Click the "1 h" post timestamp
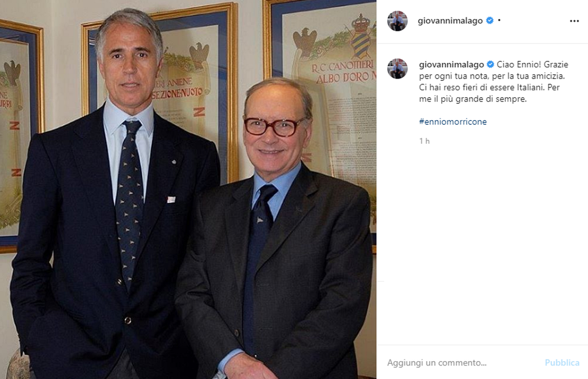This screenshot has height=379, width=588. 424,141
